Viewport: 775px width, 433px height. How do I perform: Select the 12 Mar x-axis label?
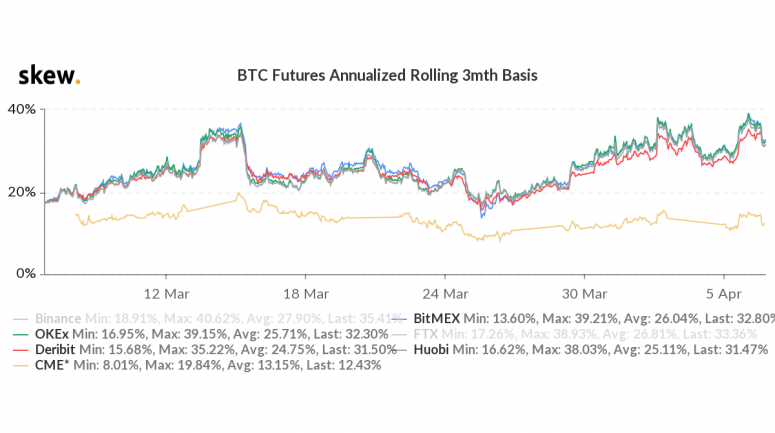pyautogui.click(x=165, y=293)
